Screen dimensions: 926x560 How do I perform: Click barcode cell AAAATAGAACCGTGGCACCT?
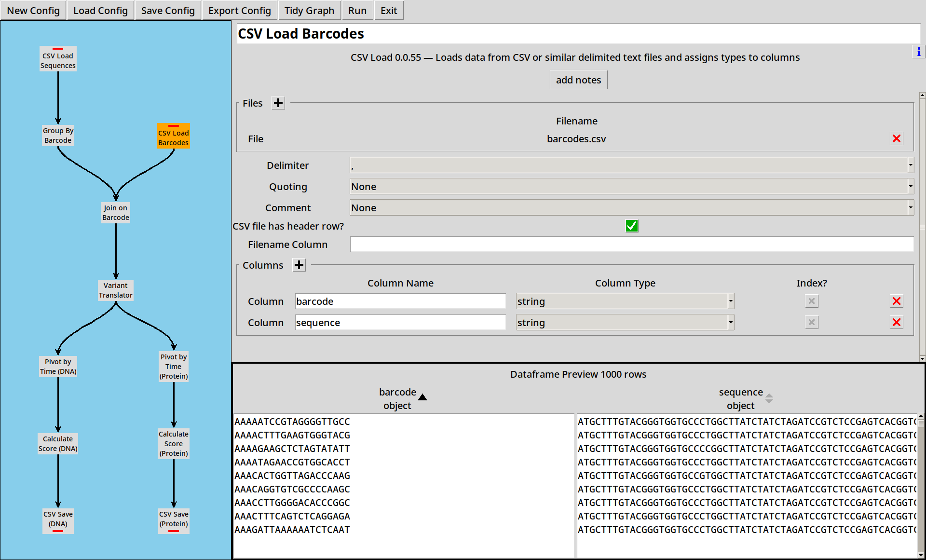pyautogui.click(x=292, y=462)
